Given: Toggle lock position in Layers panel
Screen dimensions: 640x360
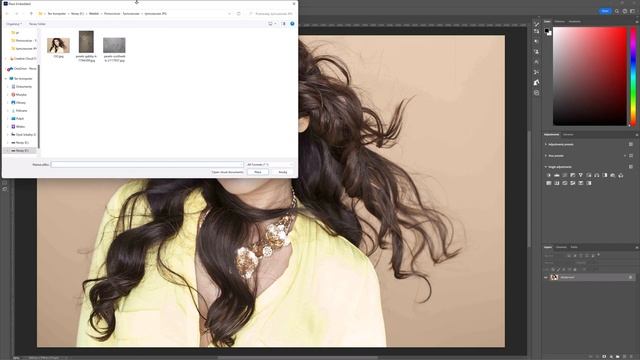Looking at the screenshot, I should [x=564, y=269].
